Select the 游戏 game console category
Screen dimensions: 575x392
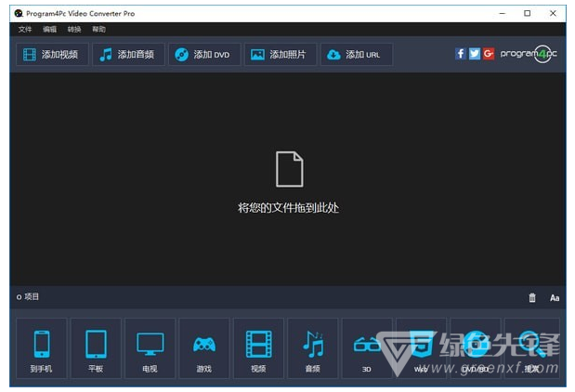click(x=204, y=348)
